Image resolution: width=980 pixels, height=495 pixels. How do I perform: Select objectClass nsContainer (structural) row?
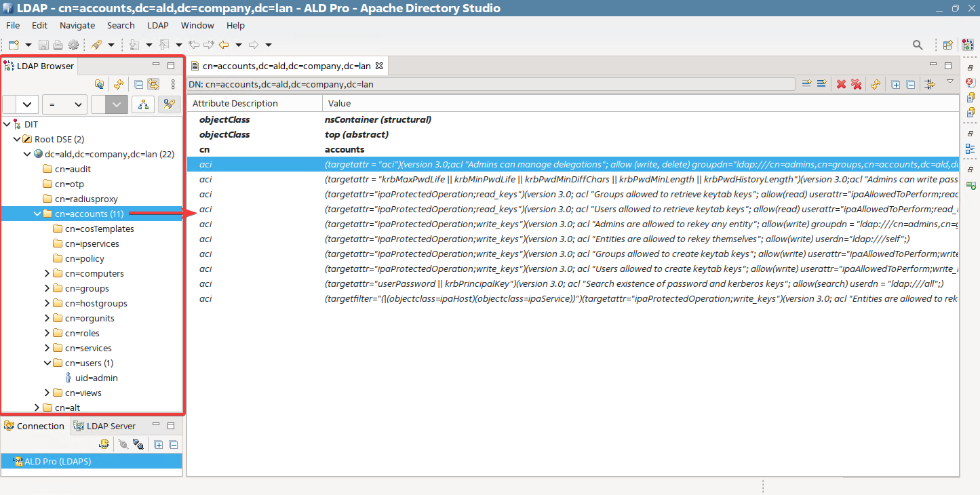572,119
